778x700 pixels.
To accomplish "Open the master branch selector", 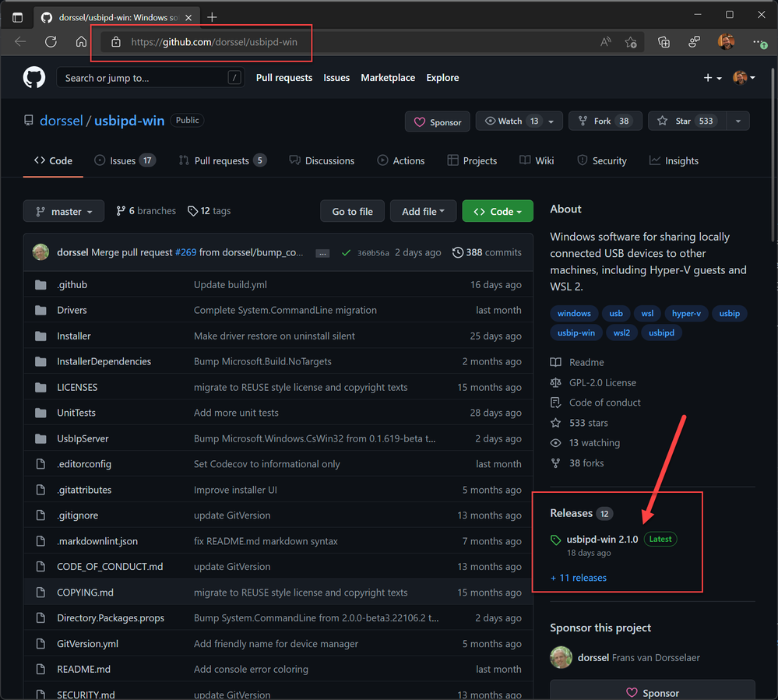I will (x=64, y=211).
